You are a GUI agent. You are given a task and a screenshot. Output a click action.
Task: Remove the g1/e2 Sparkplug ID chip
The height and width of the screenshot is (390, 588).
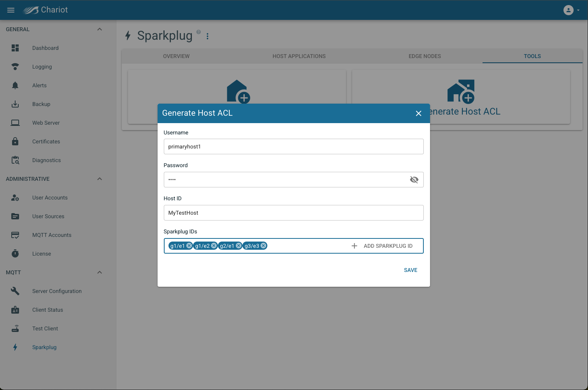click(214, 245)
